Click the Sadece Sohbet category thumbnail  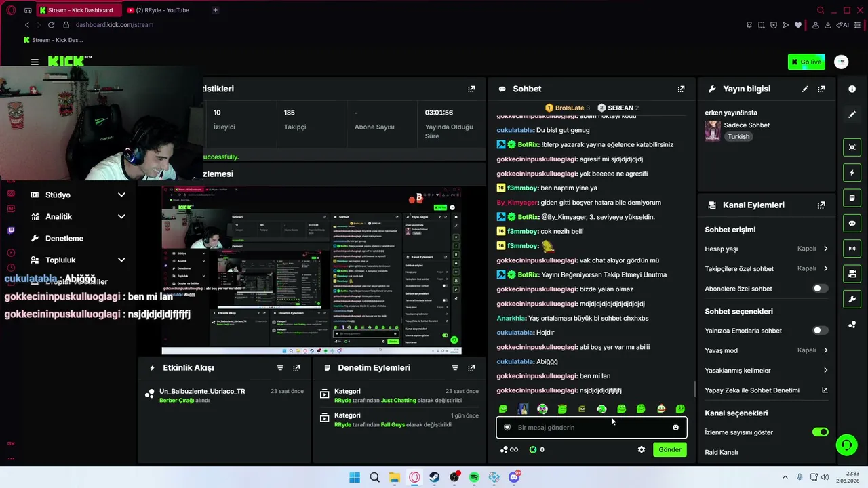(x=713, y=131)
